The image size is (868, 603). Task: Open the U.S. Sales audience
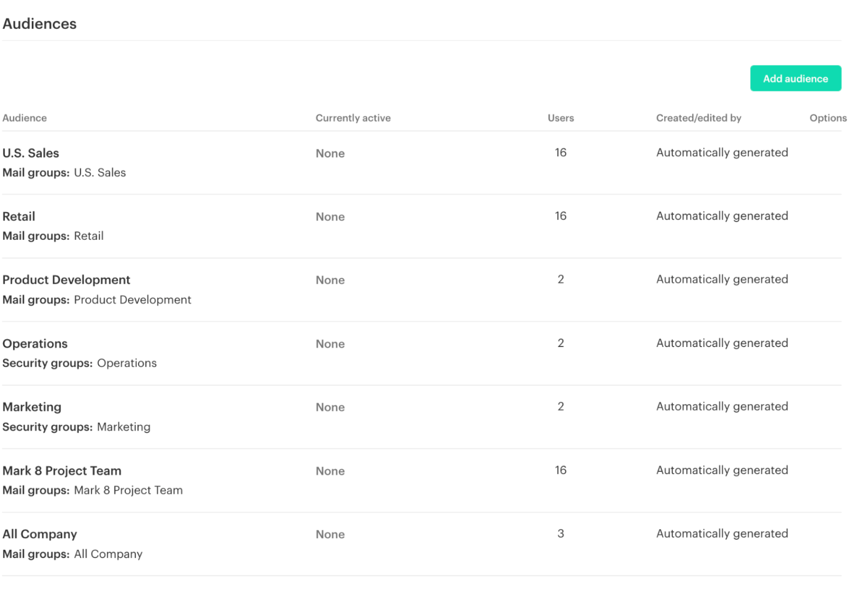(x=30, y=153)
